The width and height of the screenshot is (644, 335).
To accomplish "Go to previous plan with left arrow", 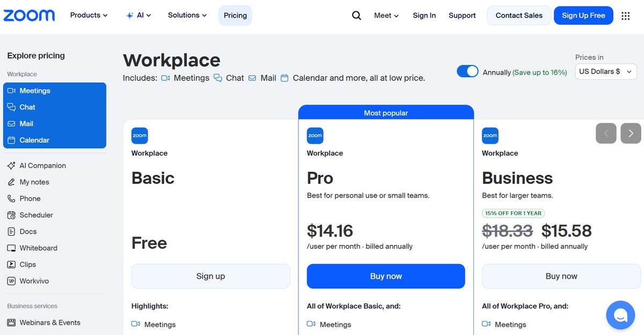I will pyautogui.click(x=606, y=133).
